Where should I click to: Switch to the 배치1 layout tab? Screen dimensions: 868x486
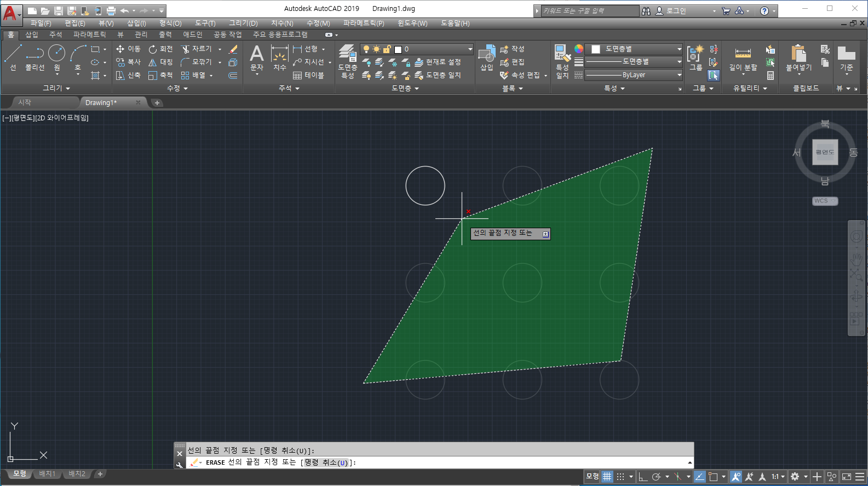click(x=47, y=473)
